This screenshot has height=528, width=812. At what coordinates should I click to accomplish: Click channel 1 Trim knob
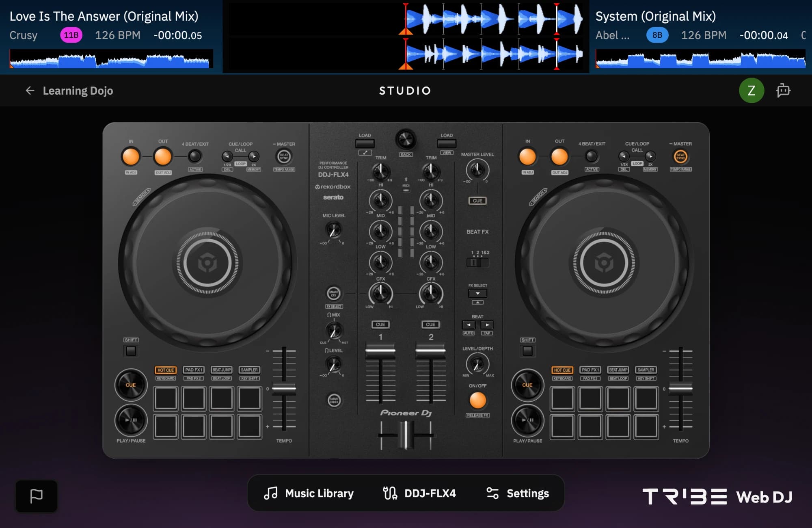[380, 172]
